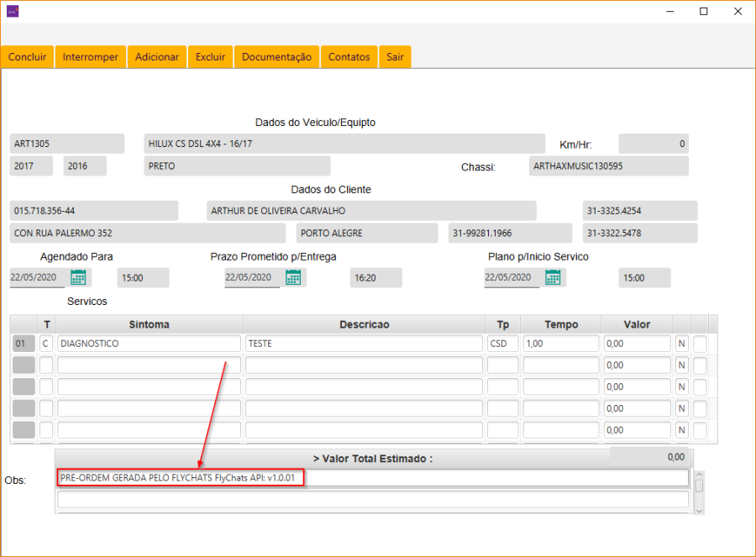Click empty Descricao cell in second row
Image resolution: width=756 pixels, height=557 pixels.
pyautogui.click(x=364, y=365)
